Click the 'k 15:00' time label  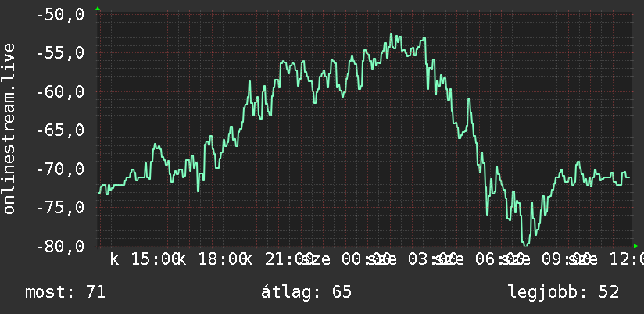145,260
